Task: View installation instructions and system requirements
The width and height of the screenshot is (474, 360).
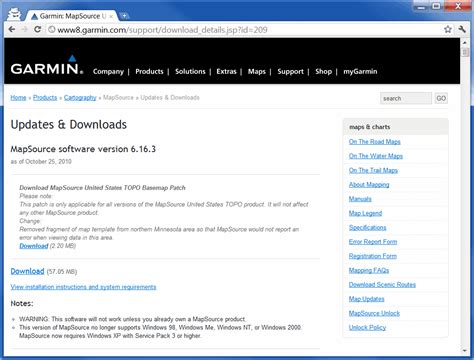Action: (x=83, y=287)
